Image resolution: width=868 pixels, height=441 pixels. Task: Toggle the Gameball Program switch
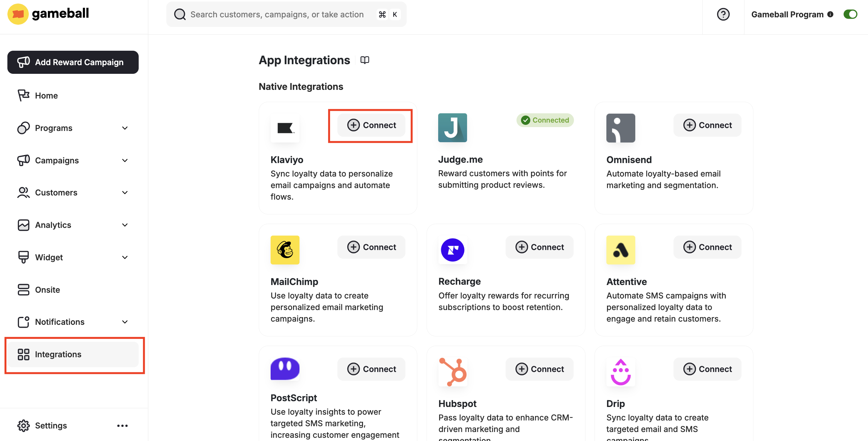pyautogui.click(x=850, y=14)
